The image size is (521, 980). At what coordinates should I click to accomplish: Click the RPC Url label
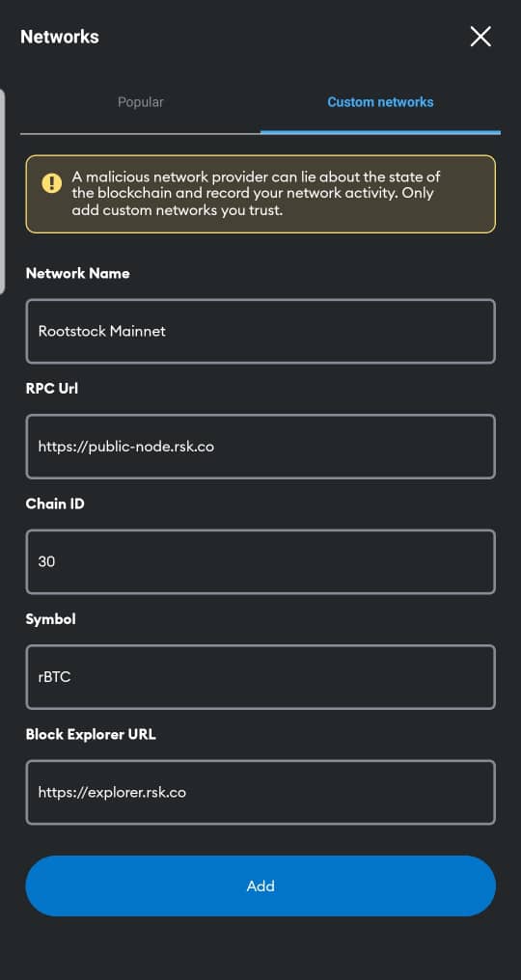pyautogui.click(x=52, y=388)
